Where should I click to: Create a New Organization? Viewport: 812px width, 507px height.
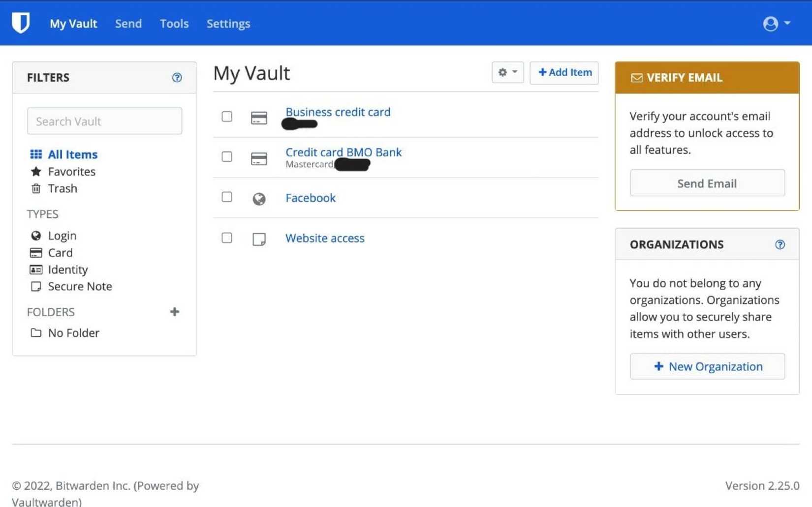tap(707, 366)
